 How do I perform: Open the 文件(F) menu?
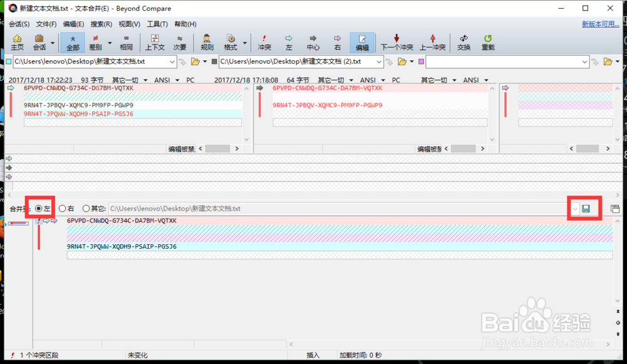pos(46,24)
